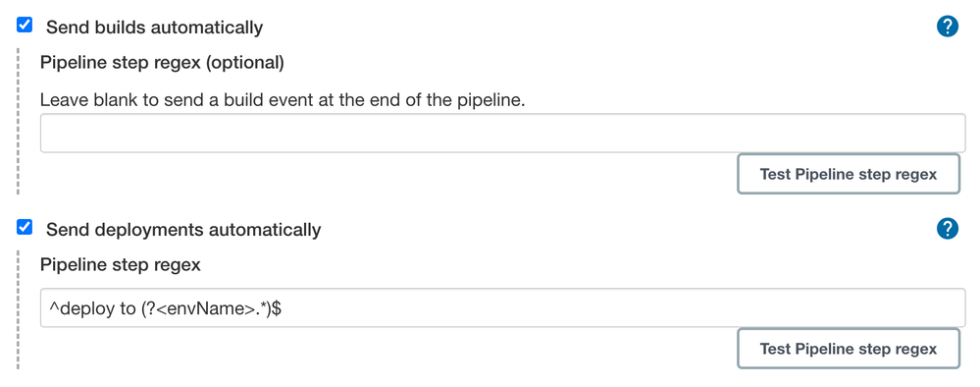The width and height of the screenshot is (980, 387).
Task: Click empty right area of deployments regex field
Action: coord(625,307)
